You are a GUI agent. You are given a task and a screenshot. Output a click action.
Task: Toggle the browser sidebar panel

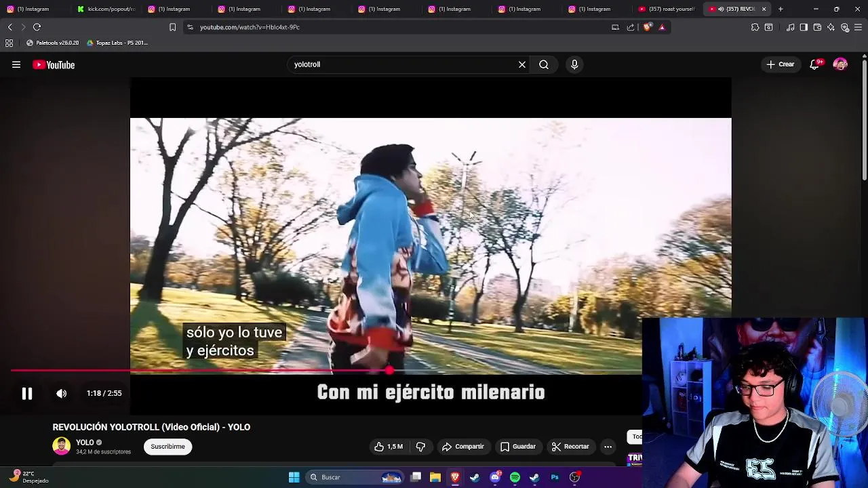pyautogui.click(x=804, y=27)
